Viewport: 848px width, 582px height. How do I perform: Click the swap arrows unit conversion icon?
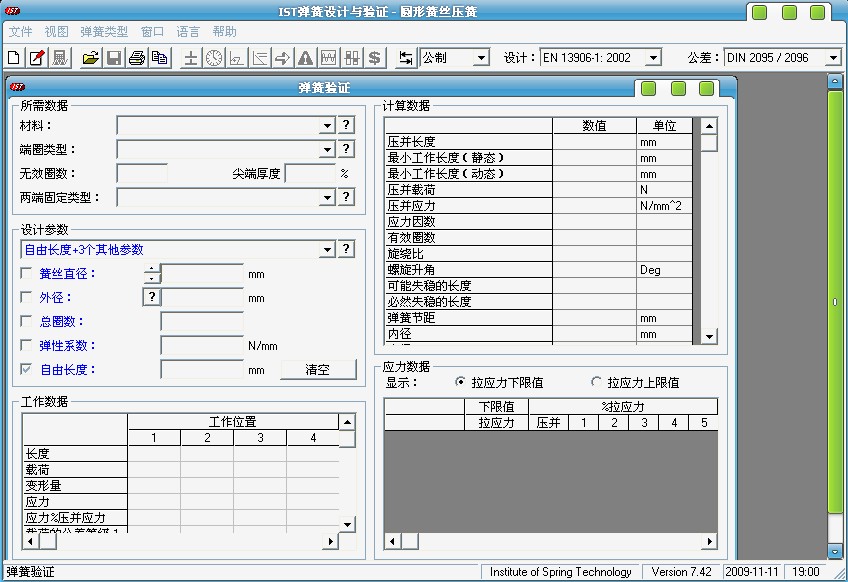tap(405, 57)
